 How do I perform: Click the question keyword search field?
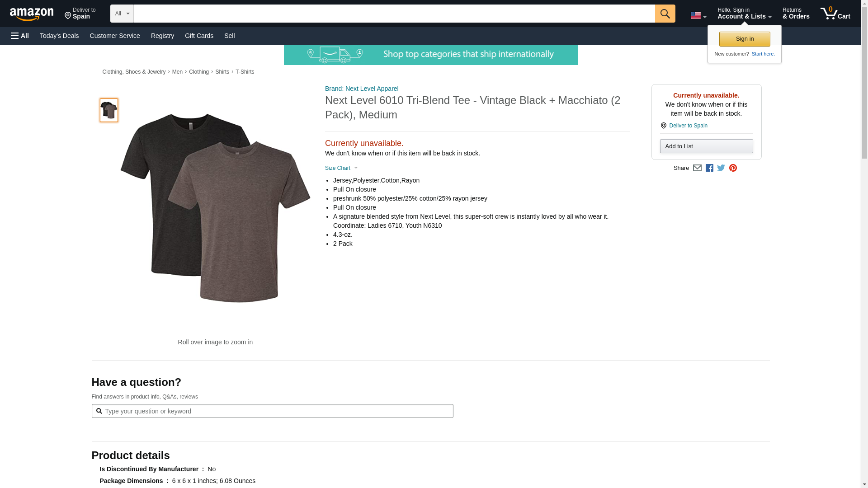coord(272,411)
